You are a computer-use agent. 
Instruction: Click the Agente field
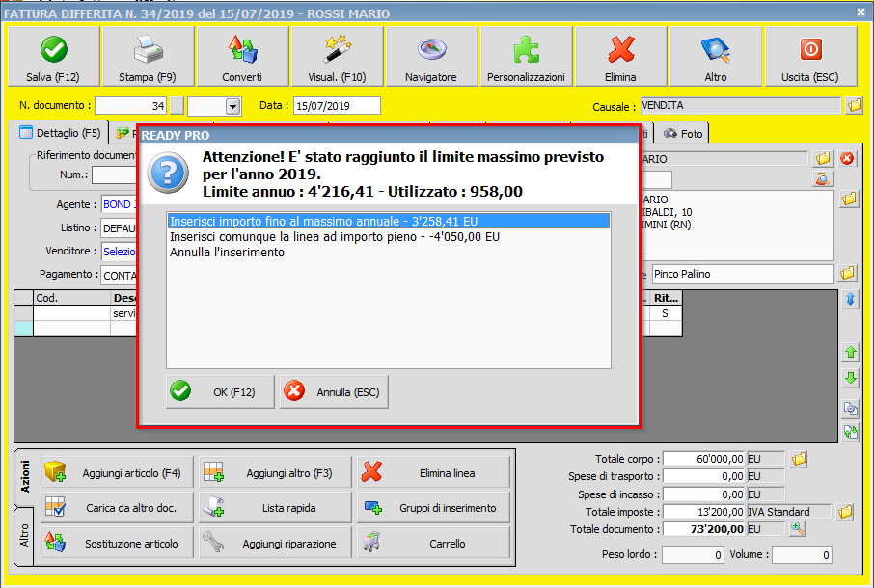click(120, 204)
